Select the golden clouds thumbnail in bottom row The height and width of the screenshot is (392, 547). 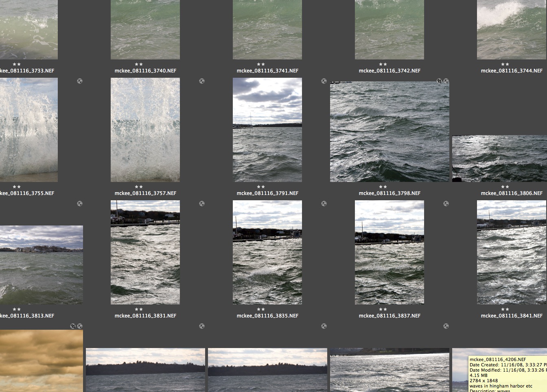tap(42, 361)
